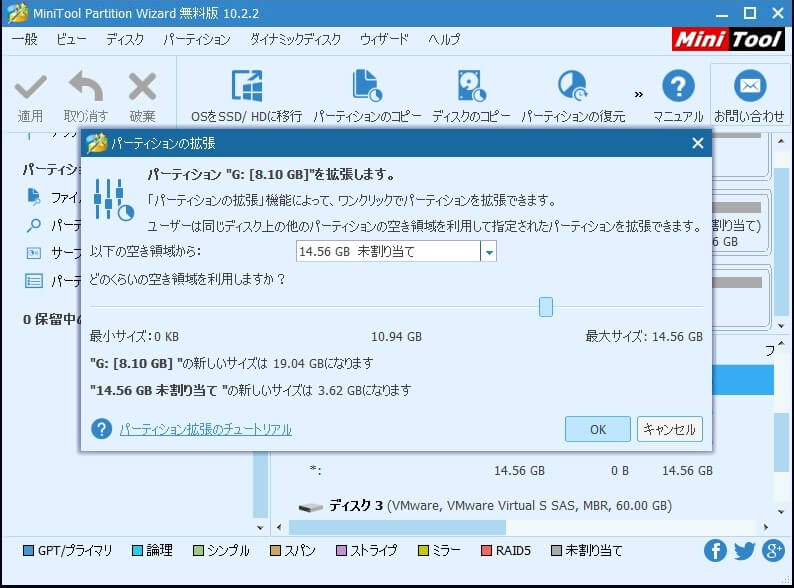Click the GPT/プライマリ legend swatch

(29, 551)
